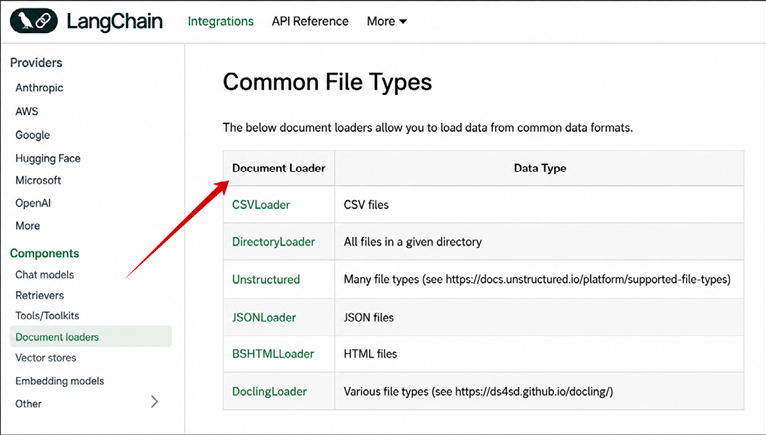Open the DoclingLoader link

click(270, 392)
